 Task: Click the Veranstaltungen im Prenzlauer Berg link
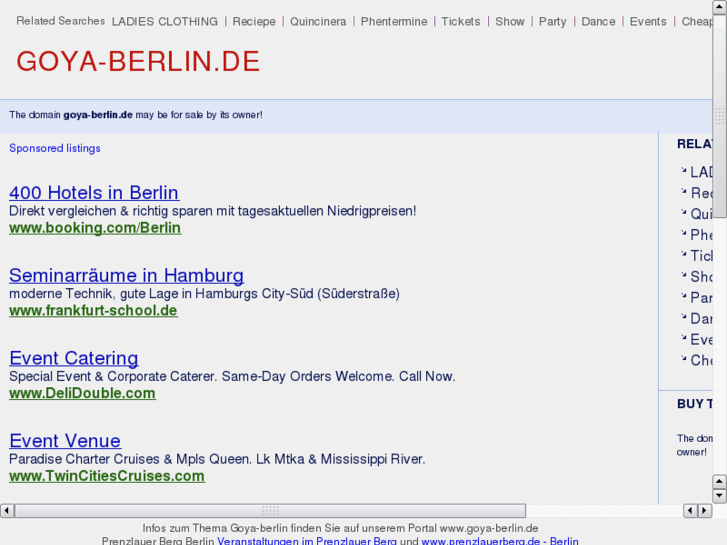coord(307,541)
